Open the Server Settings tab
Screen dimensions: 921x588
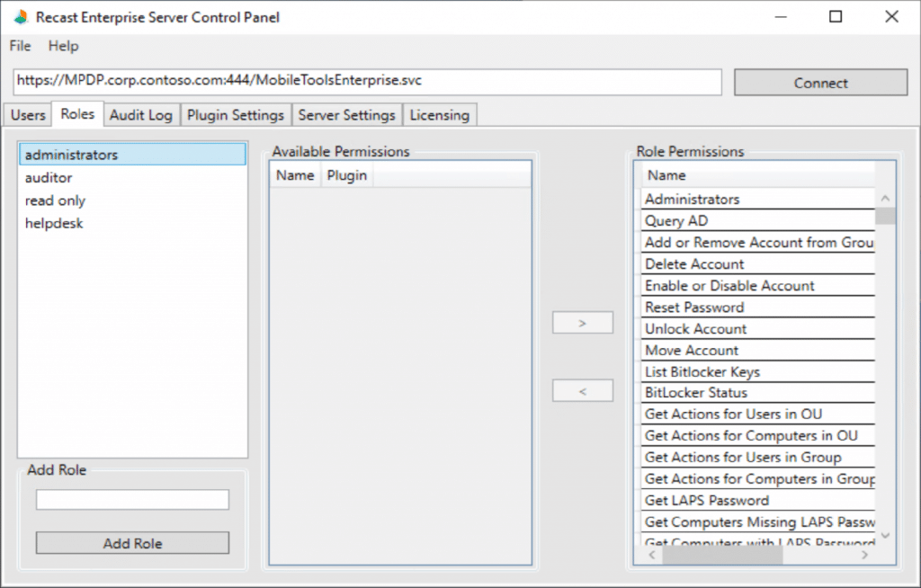pos(346,115)
